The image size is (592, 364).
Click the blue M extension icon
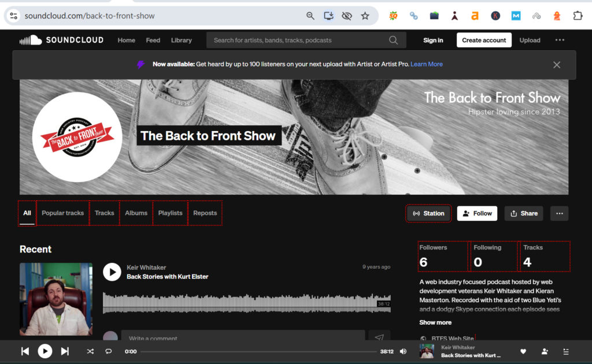(516, 16)
